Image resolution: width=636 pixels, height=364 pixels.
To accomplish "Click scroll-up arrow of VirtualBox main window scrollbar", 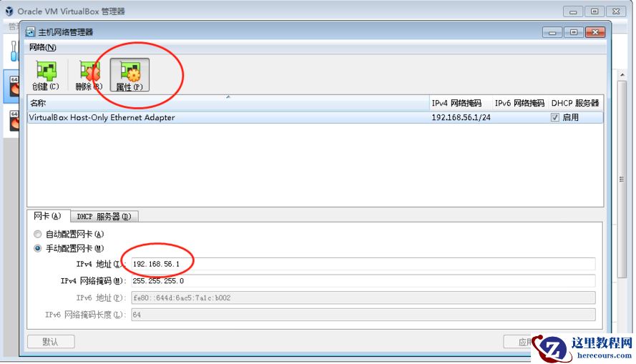I will pos(622,75).
